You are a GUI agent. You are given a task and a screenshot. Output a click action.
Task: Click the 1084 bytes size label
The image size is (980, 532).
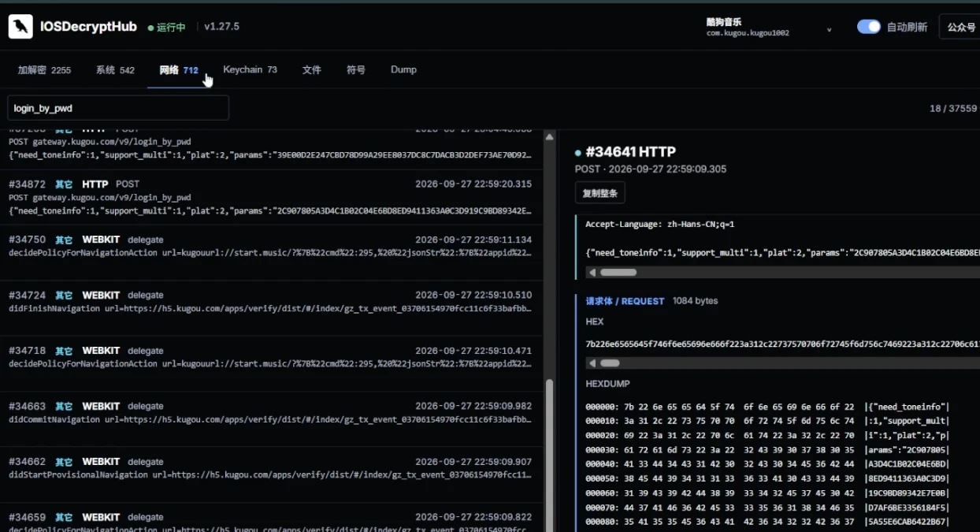(695, 301)
